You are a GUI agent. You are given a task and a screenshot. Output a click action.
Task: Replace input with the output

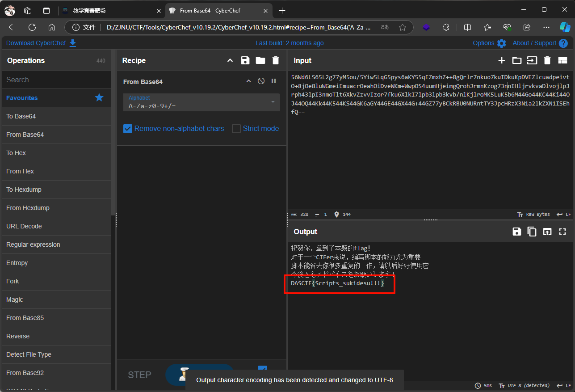point(547,232)
